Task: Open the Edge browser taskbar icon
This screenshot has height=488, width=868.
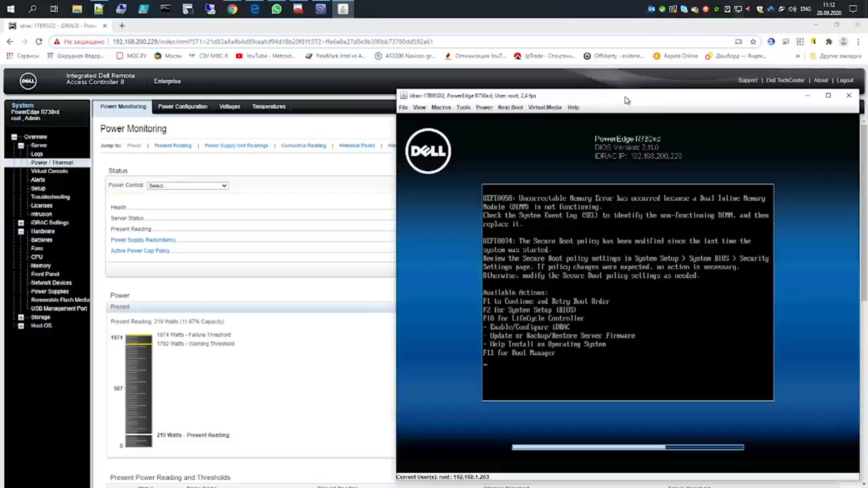Action: point(255,9)
